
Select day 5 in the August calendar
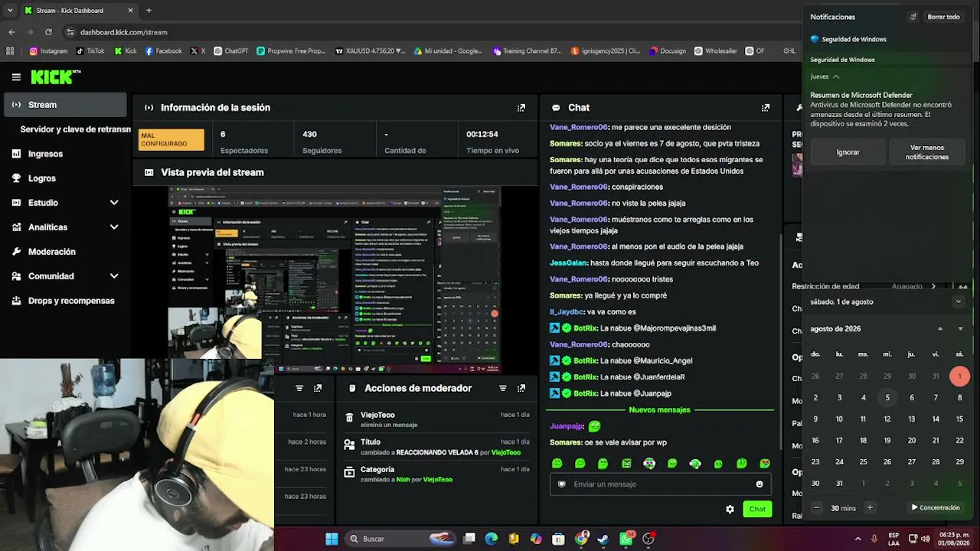887,397
